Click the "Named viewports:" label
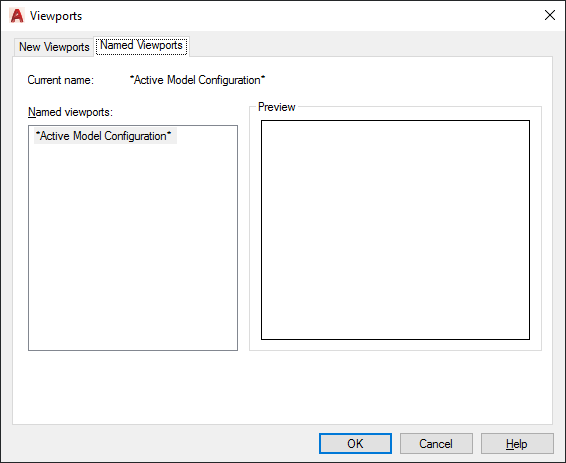 (70, 112)
